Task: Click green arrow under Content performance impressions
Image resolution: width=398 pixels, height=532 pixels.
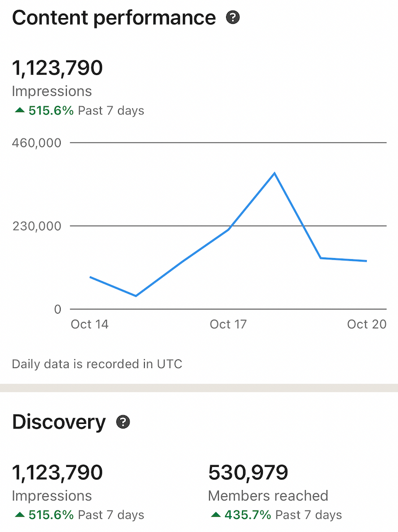Action: (x=19, y=110)
